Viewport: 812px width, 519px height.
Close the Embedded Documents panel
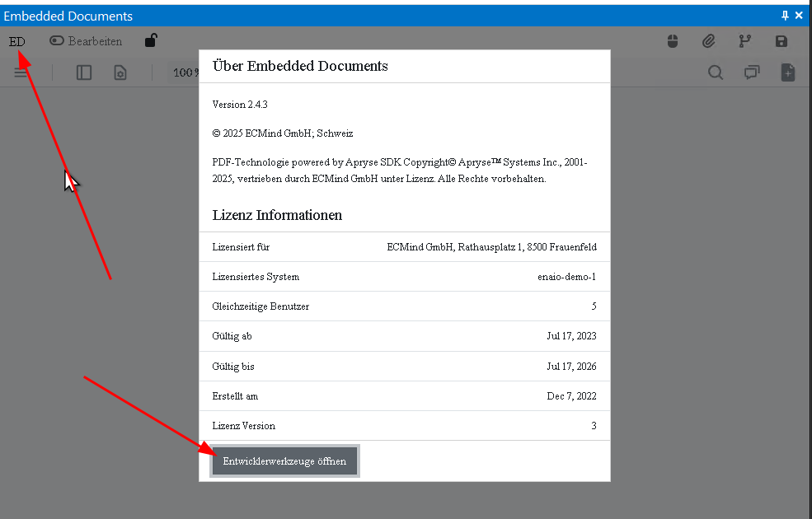point(799,16)
